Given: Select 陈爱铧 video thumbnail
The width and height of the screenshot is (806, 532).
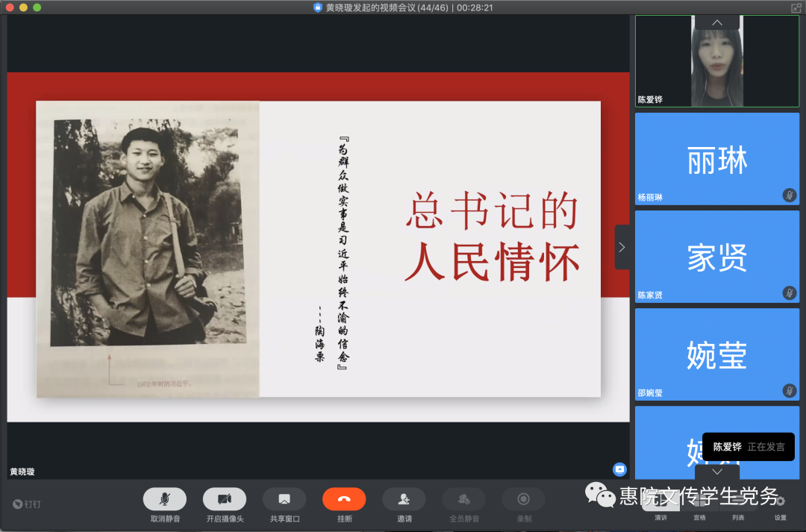Looking at the screenshot, I should pos(716,61).
